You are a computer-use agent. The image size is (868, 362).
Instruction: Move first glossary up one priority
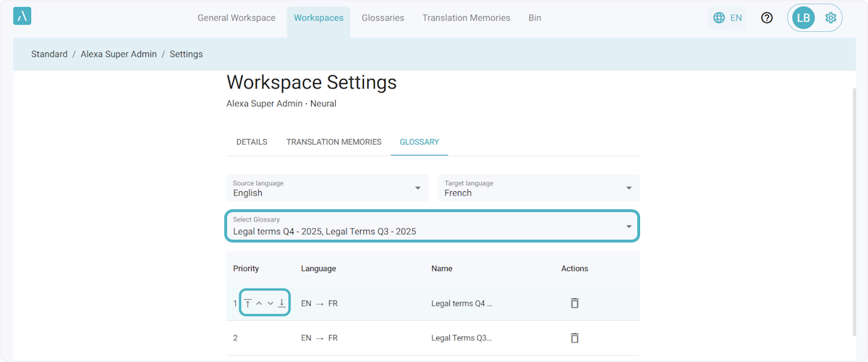coord(259,303)
